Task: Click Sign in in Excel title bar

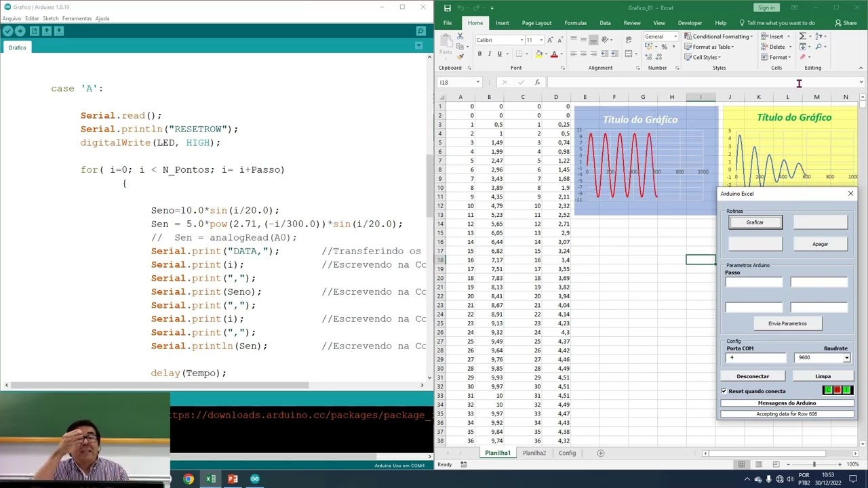Action: 766,7
